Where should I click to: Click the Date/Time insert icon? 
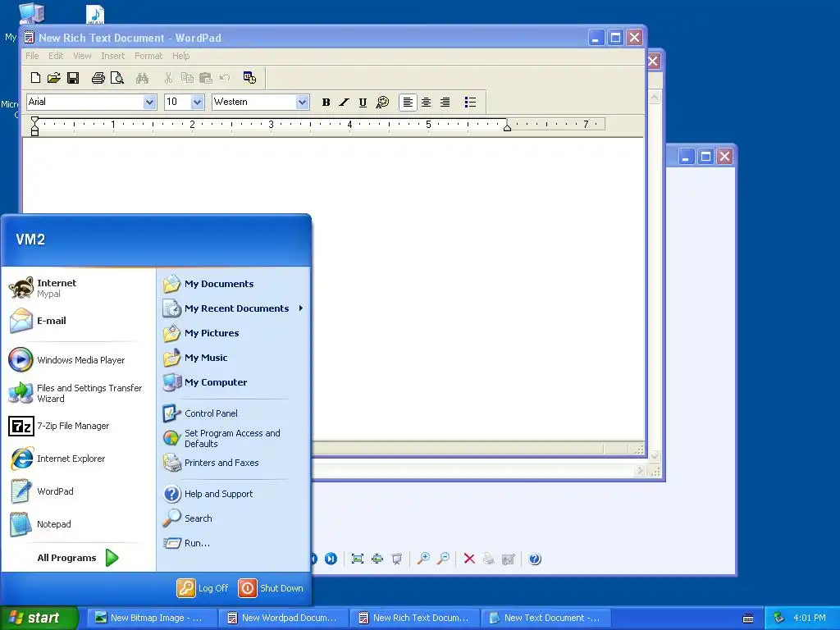[x=249, y=78]
